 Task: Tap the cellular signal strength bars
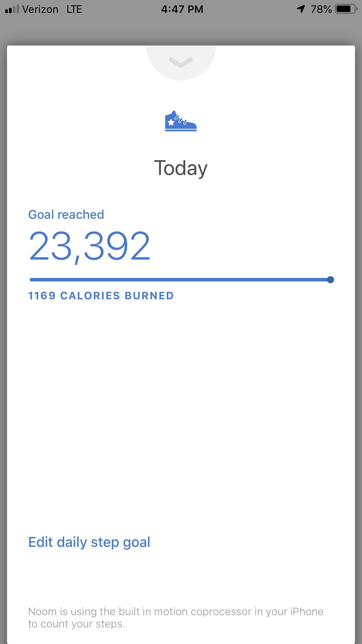12,9
